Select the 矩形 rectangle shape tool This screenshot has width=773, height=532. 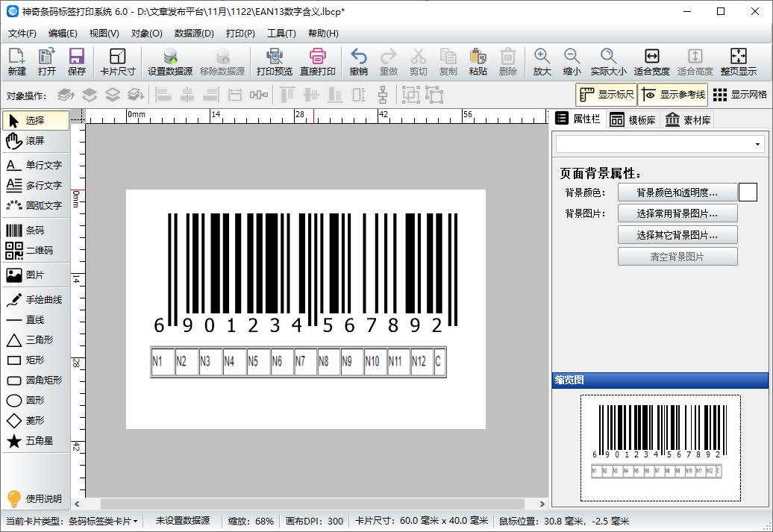pyautogui.click(x=36, y=360)
